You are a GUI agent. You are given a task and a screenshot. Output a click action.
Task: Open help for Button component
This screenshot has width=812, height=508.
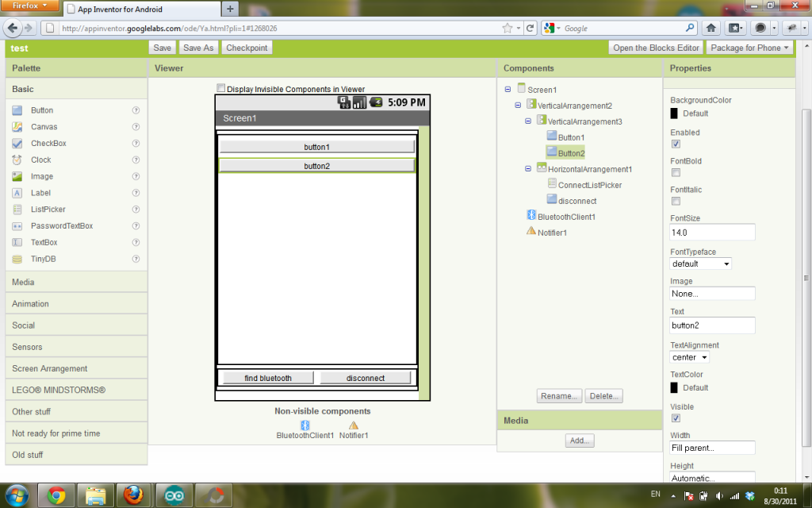point(136,110)
